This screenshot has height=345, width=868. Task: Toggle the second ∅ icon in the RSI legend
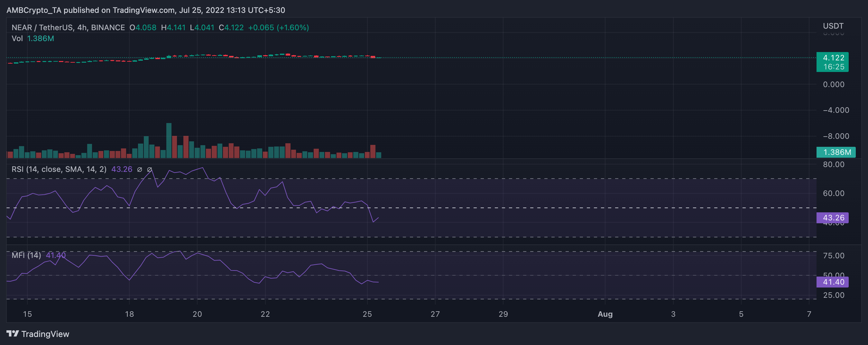pyautogui.click(x=150, y=169)
